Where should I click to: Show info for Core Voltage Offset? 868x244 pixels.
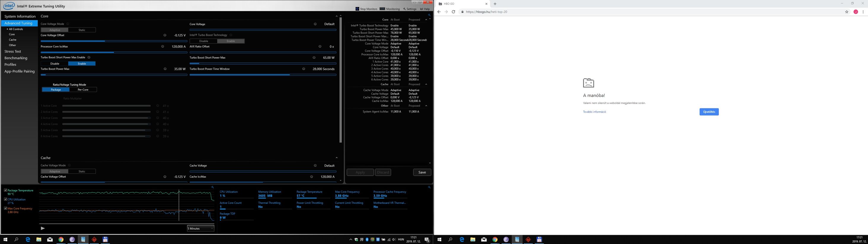click(165, 35)
